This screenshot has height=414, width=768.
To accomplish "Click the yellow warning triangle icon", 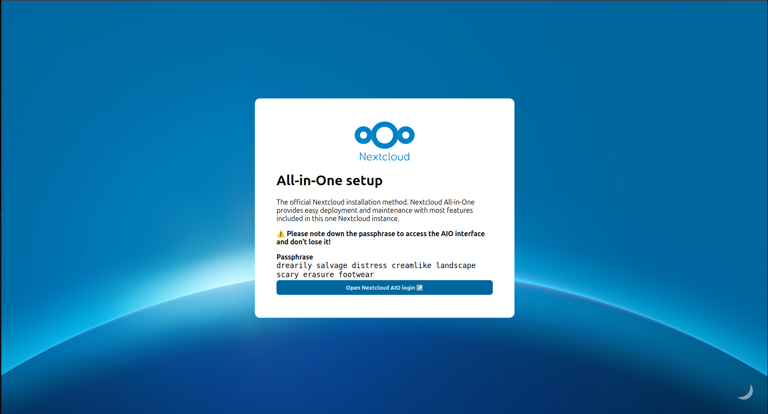I will pyautogui.click(x=281, y=234).
